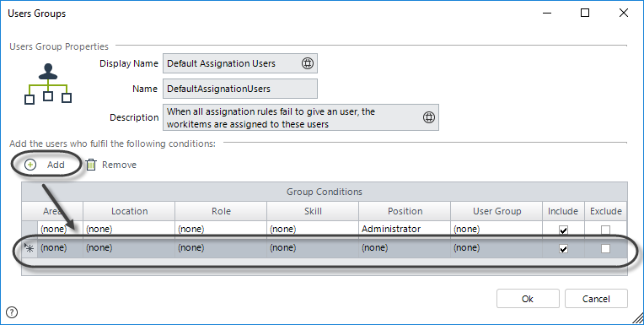Click the Skill column header
Image resolution: width=644 pixels, height=325 pixels.
tap(313, 211)
